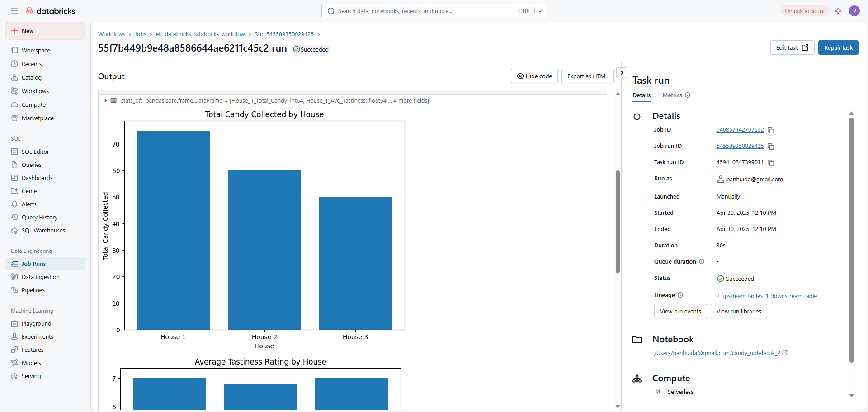Switch to the Metrics tab
868x412 pixels.
click(x=672, y=95)
